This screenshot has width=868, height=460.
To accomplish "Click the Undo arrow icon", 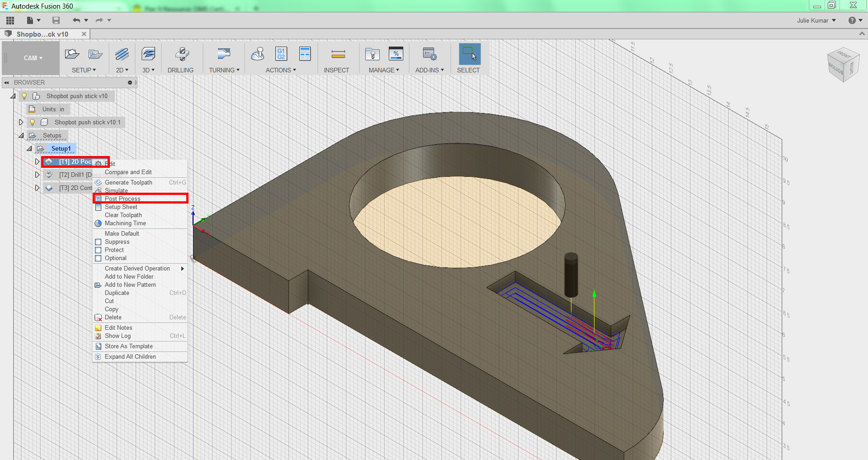I will point(76,20).
